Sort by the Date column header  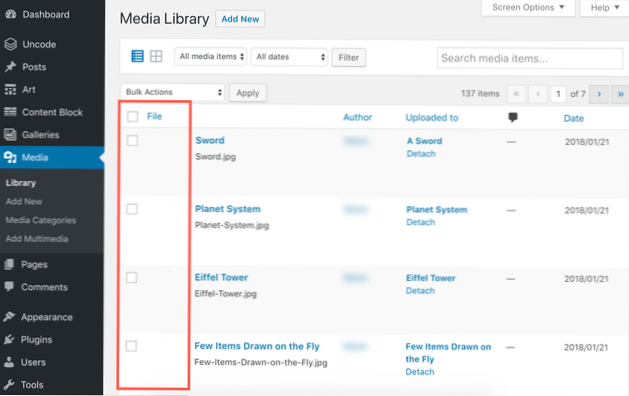pyautogui.click(x=574, y=118)
